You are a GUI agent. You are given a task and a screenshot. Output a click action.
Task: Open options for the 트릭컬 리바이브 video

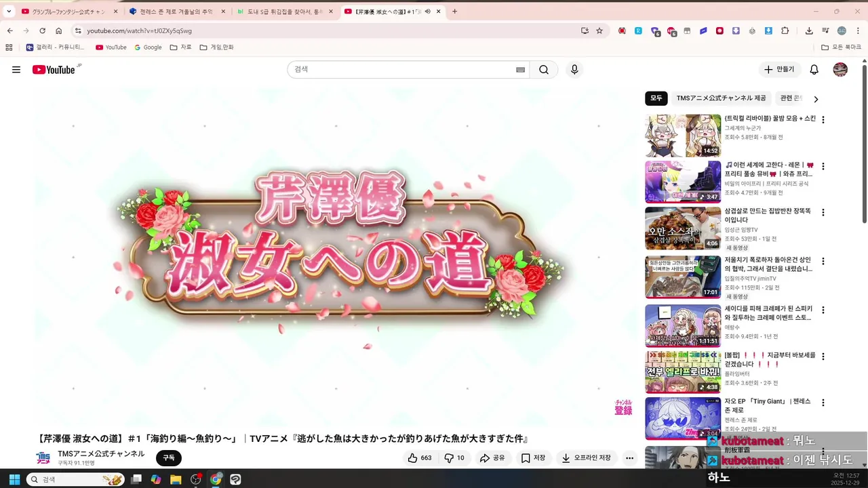tap(823, 119)
